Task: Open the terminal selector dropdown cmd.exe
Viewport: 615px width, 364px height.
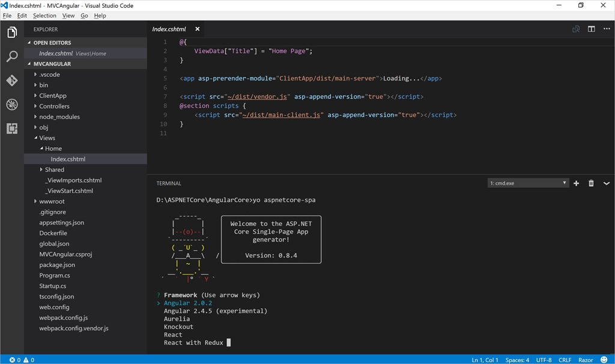Action: (x=528, y=183)
